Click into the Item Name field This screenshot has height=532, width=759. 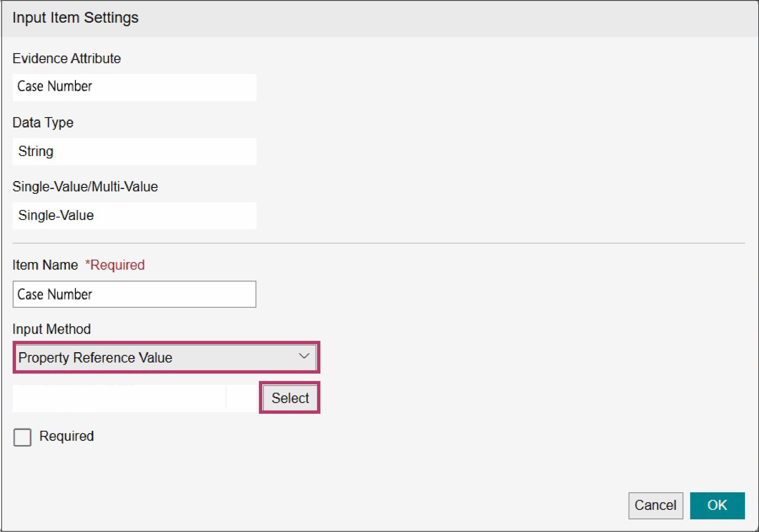(x=134, y=294)
